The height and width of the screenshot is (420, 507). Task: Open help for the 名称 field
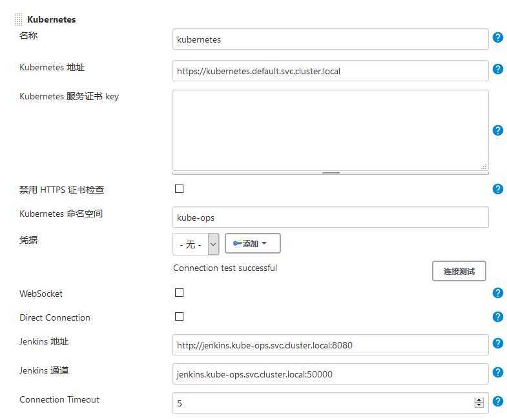497,37
